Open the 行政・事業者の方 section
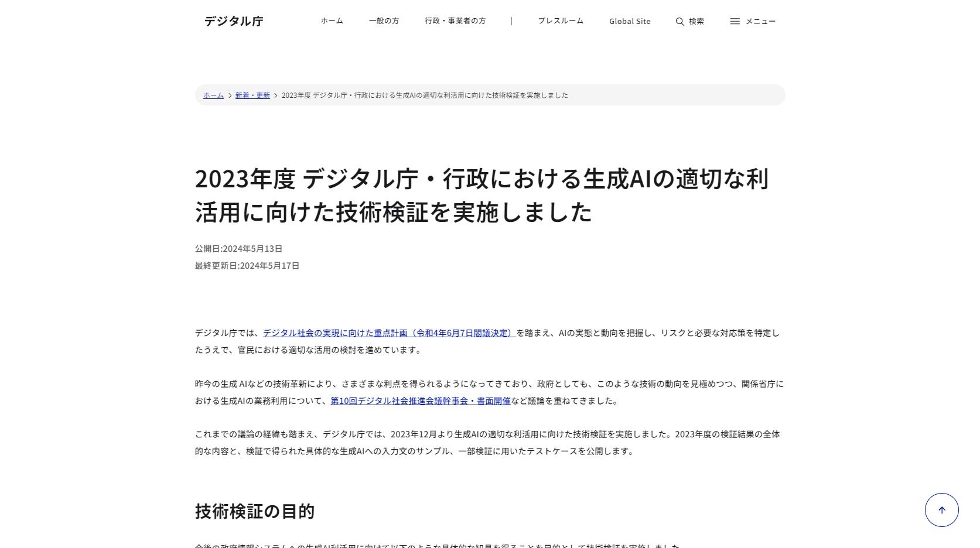This screenshot has width=980, height=548. pos(456,21)
